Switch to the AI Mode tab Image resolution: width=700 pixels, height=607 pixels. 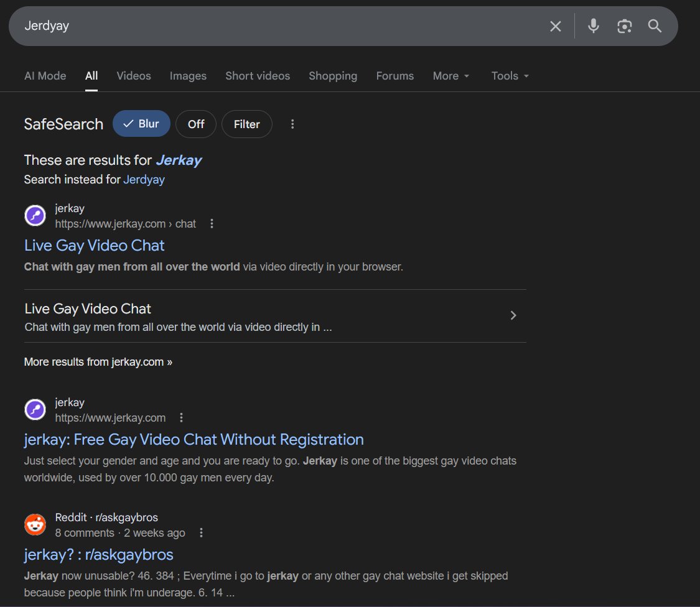tap(45, 76)
